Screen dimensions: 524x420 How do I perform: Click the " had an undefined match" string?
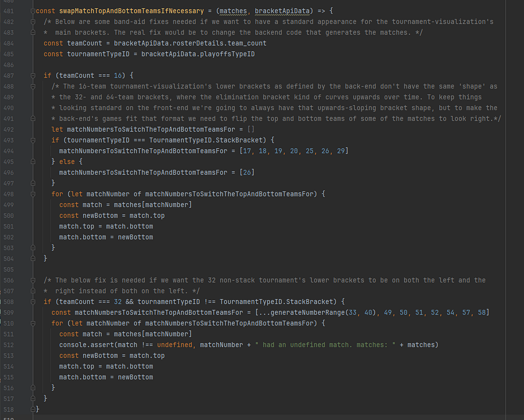pyautogui.click(x=325, y=345)
